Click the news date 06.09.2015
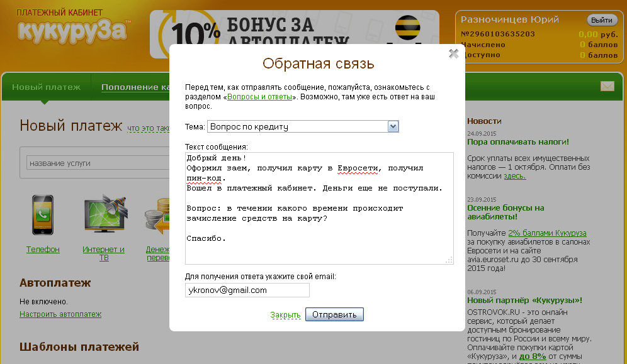This screenshot has width=627, height=364. [482, 292]
